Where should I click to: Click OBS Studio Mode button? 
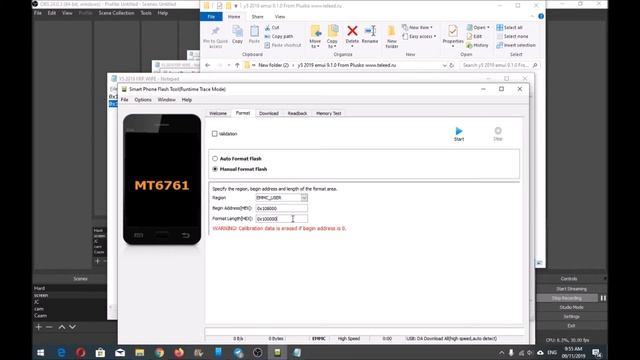(571, 307)
